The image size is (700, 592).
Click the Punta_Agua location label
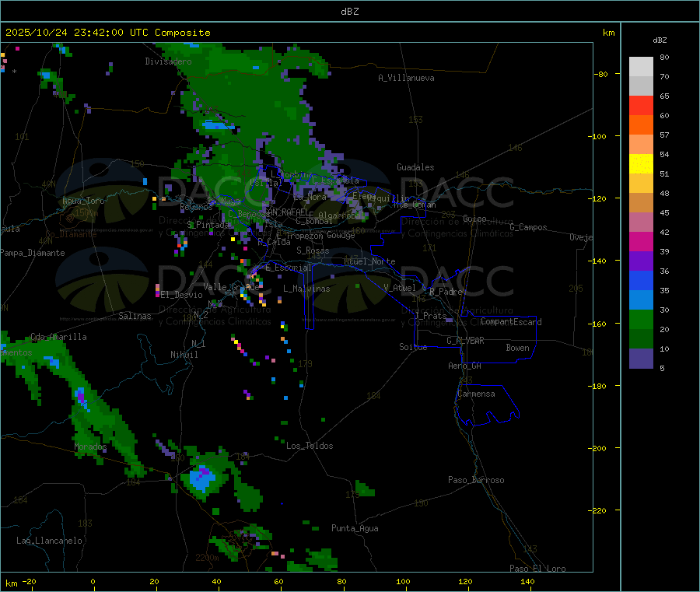click(355, 528)
